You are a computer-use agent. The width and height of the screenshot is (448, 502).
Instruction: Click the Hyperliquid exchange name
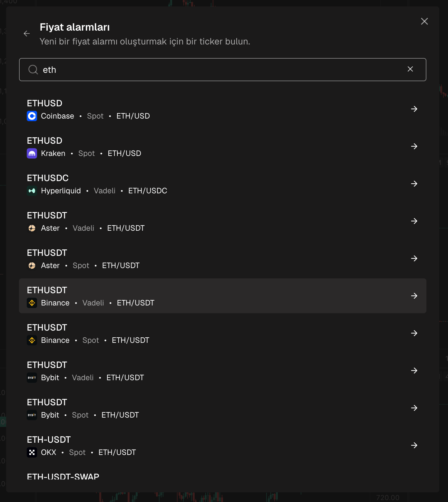tap(61, 191)
